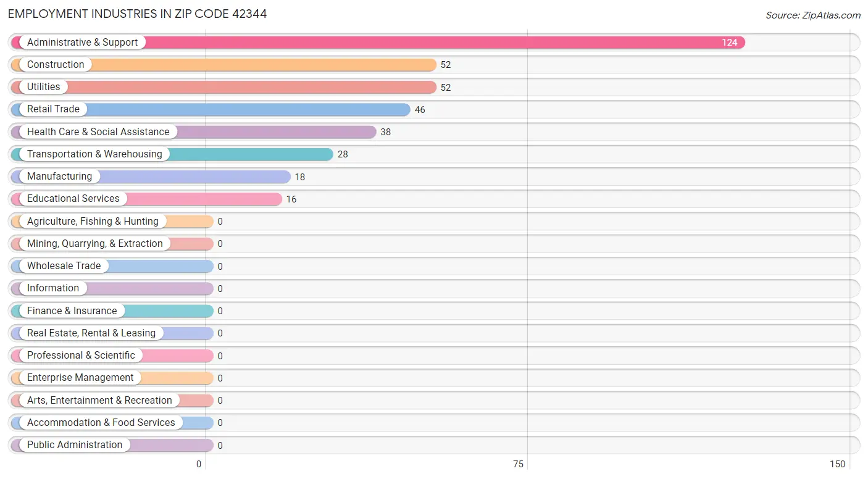868x479 pixels.
Task: Click the Utilities pink bar
Action: [223, 87]
